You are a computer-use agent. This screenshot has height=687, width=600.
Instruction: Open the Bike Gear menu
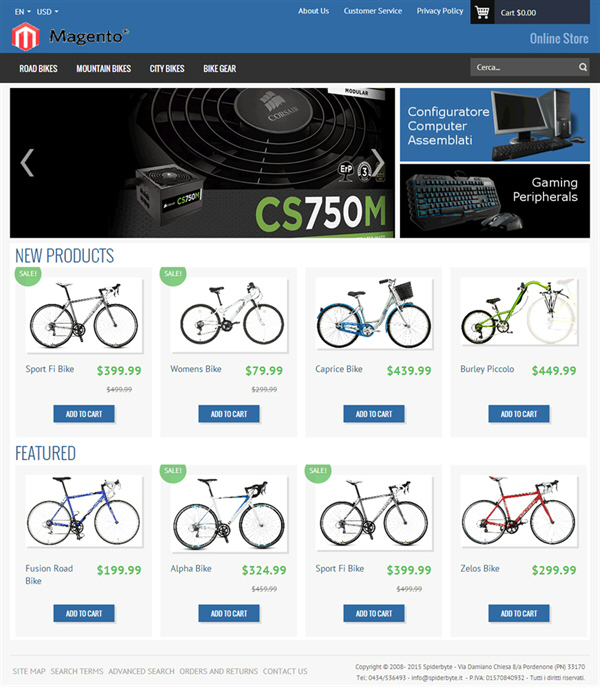(220, 68)
